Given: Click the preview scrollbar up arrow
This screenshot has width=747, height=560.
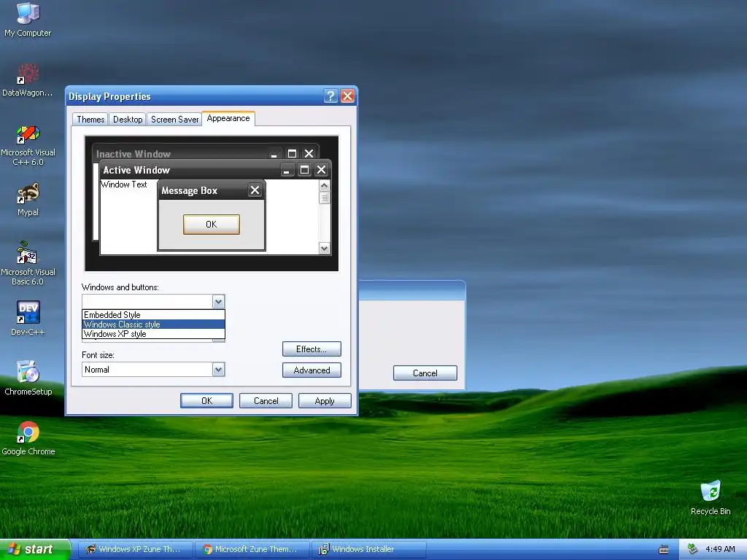Looking at the screenshot, I should 325,186.
